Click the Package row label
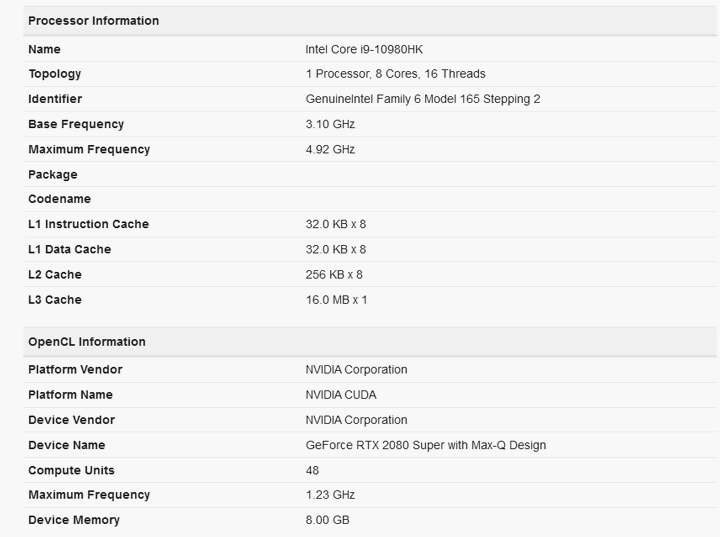720x537 pixels. pos(53,175)
